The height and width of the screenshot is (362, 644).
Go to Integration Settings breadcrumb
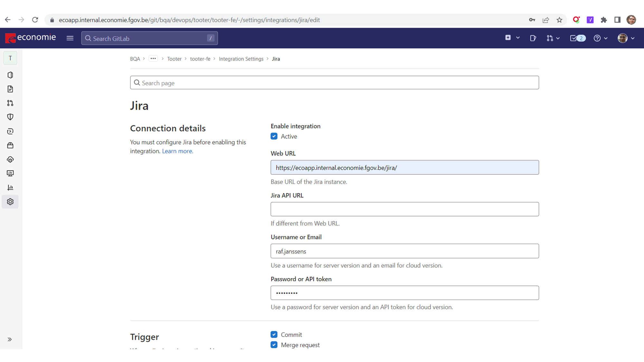(241, 59)
